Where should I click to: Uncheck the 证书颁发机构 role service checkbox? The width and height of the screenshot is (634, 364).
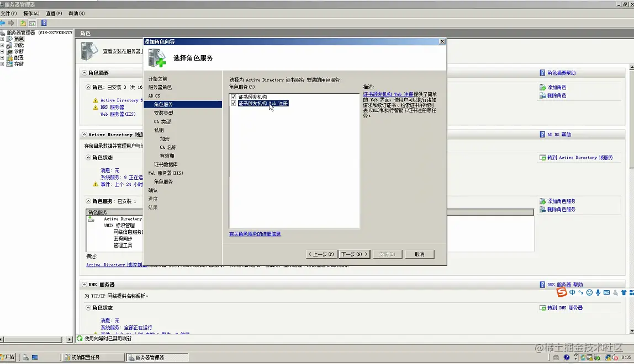click(x=233, y=97)
